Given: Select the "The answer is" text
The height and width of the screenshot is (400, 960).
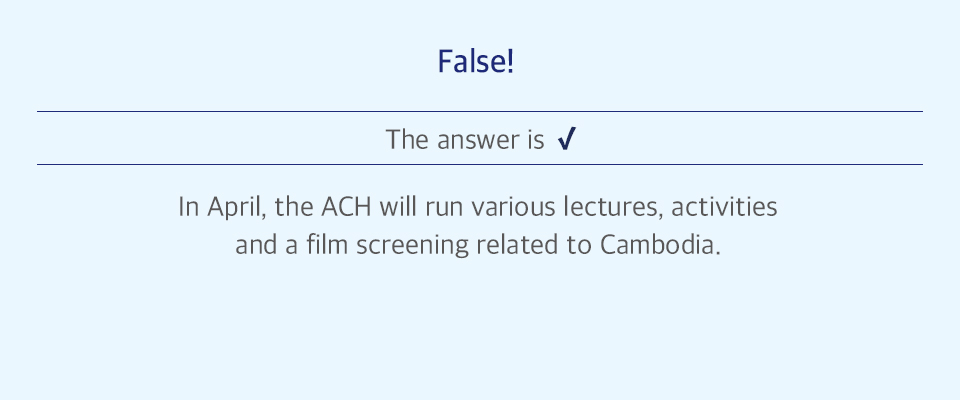Looking at the screenshot, I should [465, 140].
